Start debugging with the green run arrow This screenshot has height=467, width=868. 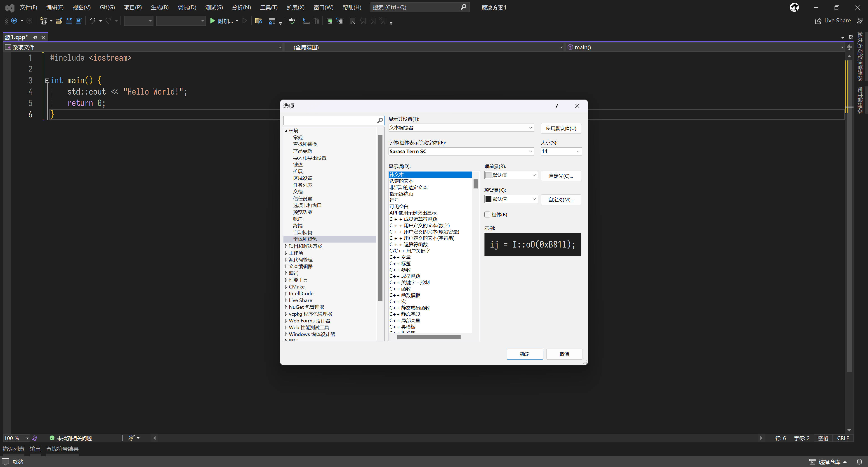click(x=213, y=21)
